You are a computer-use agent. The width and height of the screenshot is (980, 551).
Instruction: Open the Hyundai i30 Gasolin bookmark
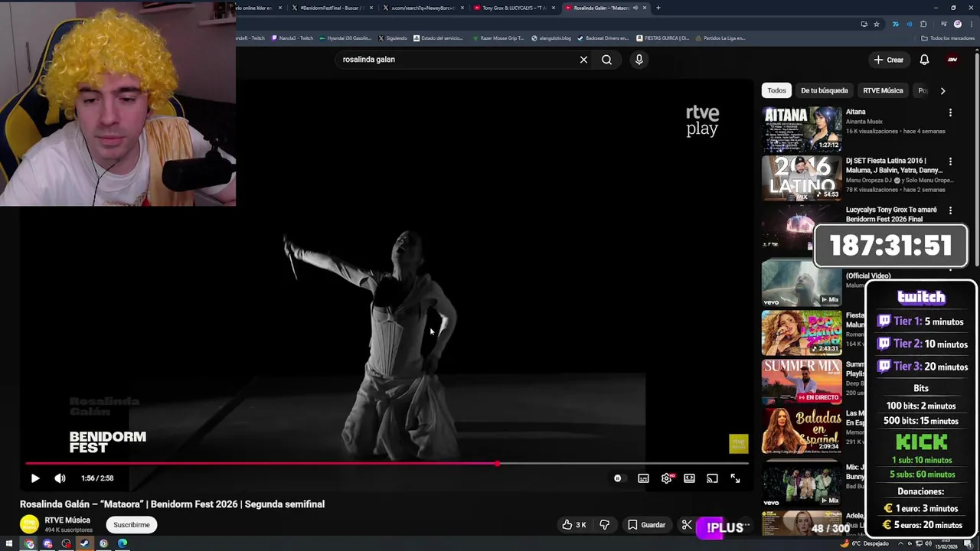[x=345, y=37]
